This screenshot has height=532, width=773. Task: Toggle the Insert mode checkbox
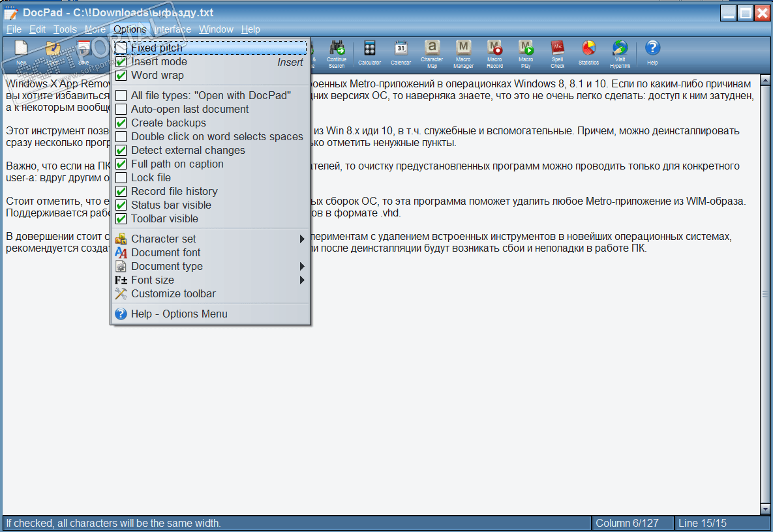point(121,61)
